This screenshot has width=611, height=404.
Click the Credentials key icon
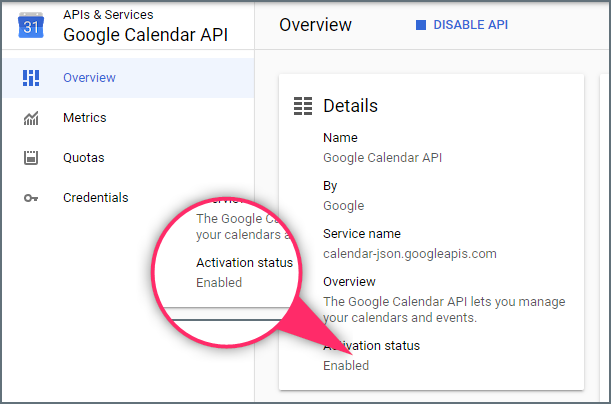(x=31, y=198)
